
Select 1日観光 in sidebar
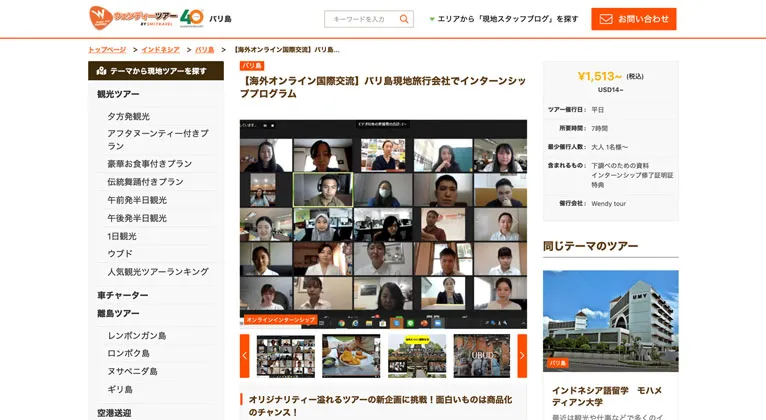point(122,236)
